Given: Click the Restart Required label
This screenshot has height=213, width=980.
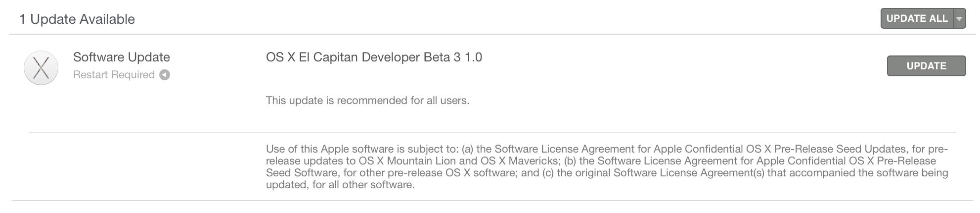Looking at the screenshot, I should click(x=114, y=75).
